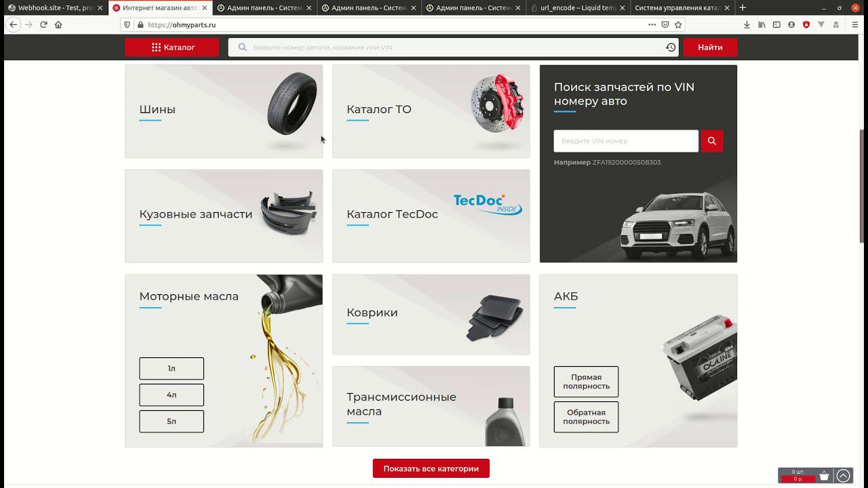Viewport: 868px width, 488px height.
Task: Open the Каталог ТО category
Action: coord(431,111)
